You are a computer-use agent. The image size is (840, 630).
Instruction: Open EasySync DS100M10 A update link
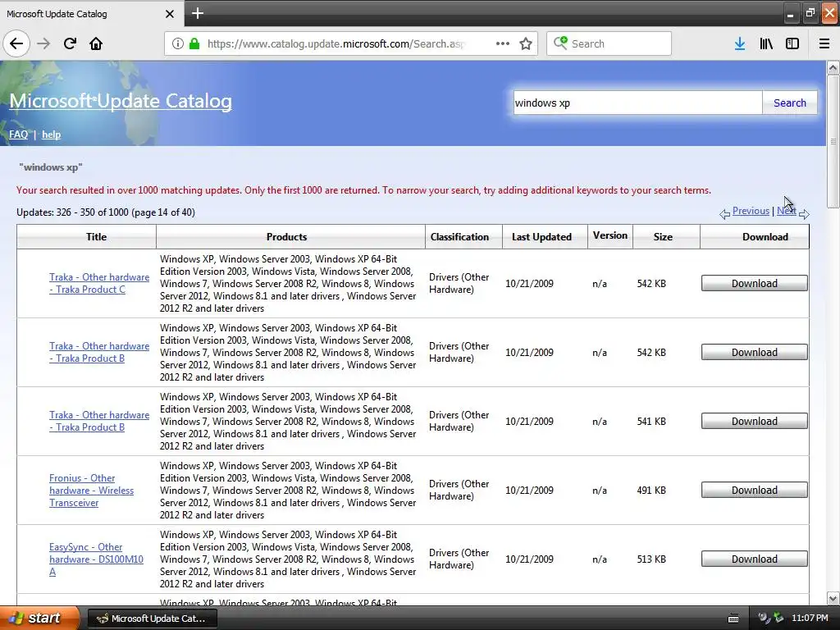coord(97,559)
